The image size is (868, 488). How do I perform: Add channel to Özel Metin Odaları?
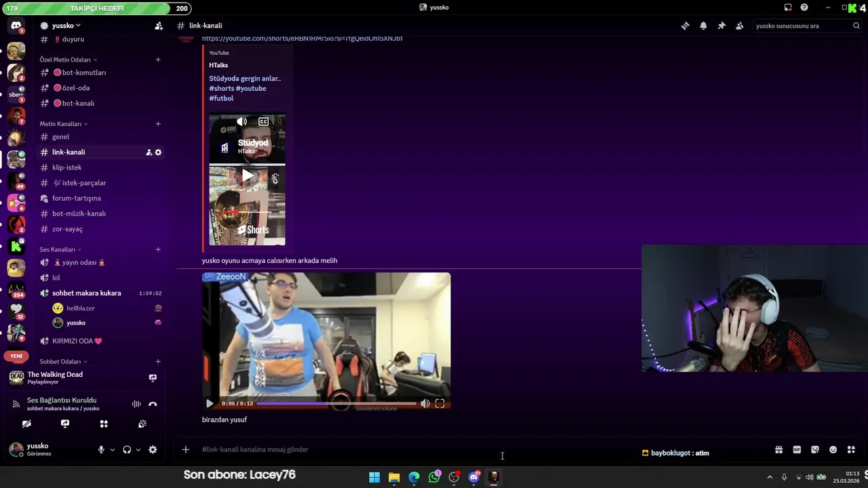coord(158,60)
